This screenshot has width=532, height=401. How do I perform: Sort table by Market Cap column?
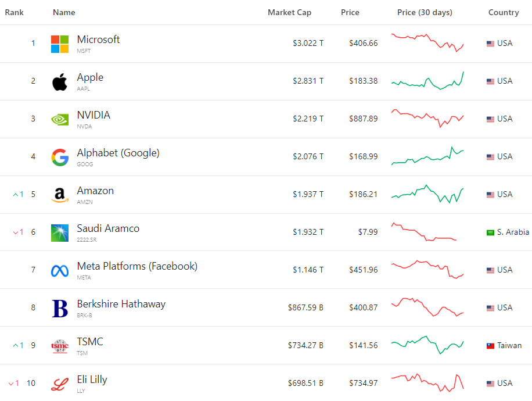click(x=289, y=12)
